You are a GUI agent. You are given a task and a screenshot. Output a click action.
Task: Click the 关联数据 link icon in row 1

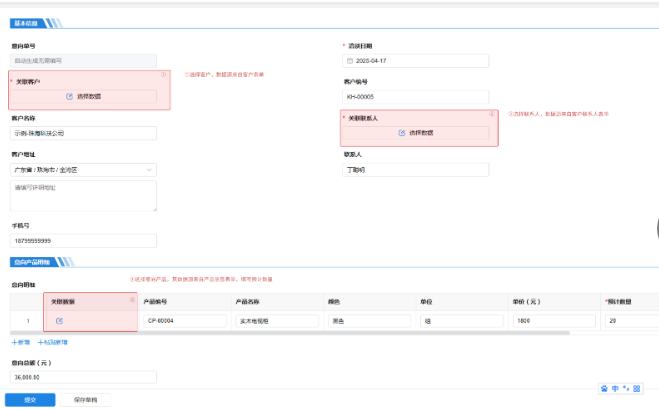pyautogui.click(x=59, y=321)
